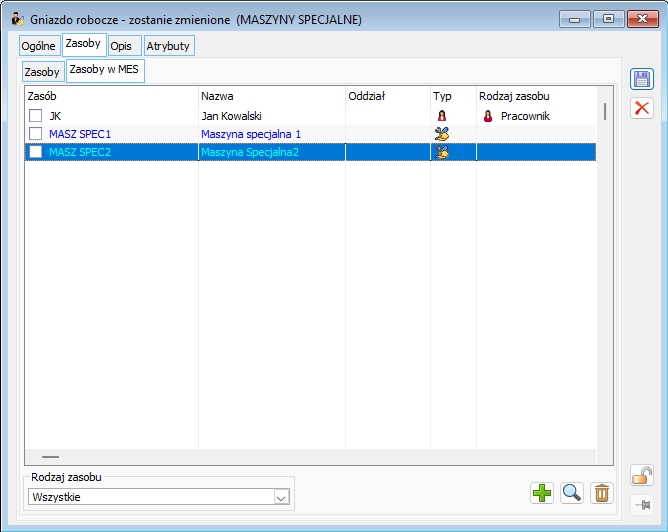This screenshot has width=668, height=532.
Task: Click the window title bar application icon
Action: coord(17,19)
